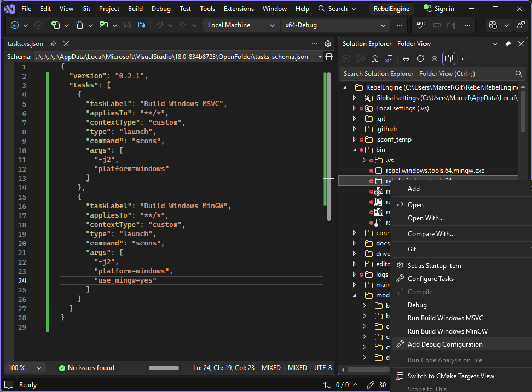Click the New Item toolbar icon
Screen dimensions: 532x392
tap(55, 25)
